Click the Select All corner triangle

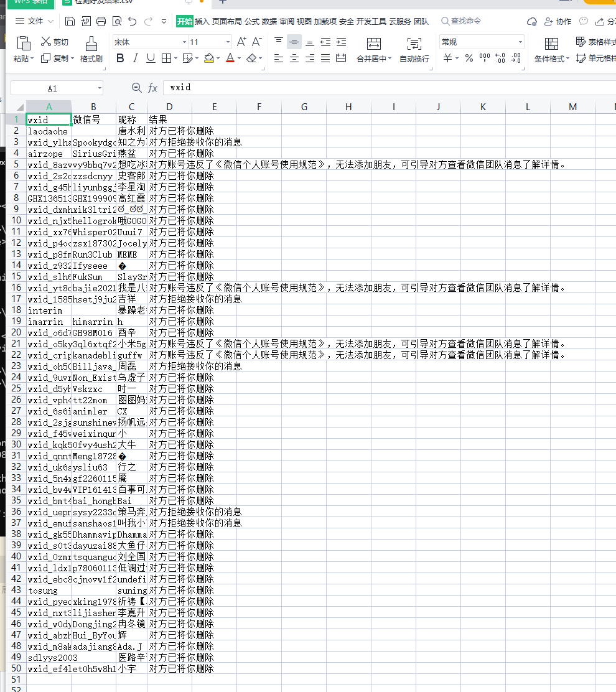tap(20, 107)
